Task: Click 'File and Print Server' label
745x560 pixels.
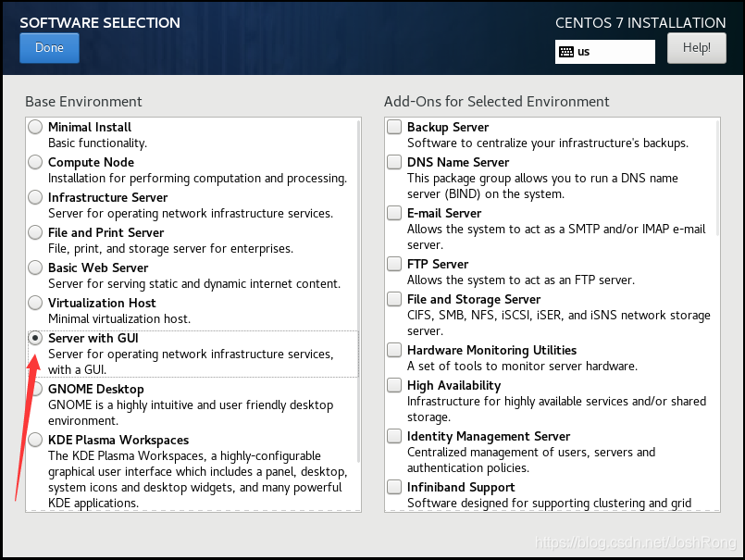Action: tap(106, 232)
